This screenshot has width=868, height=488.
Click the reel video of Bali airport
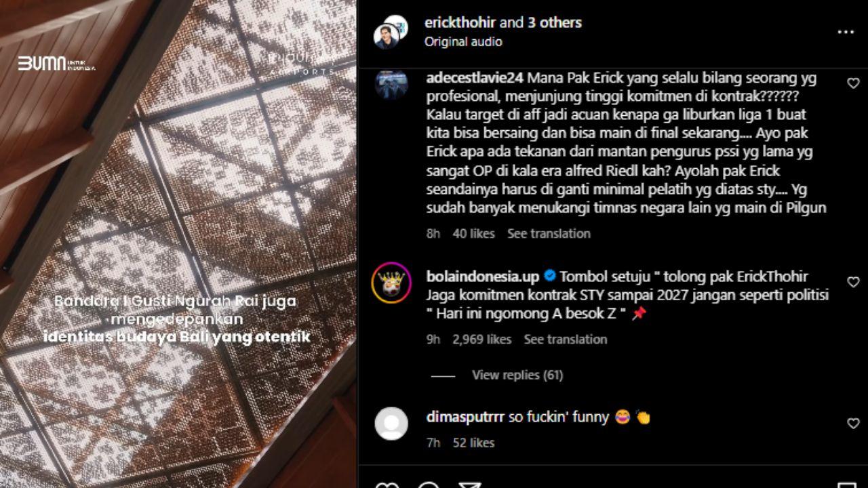pos(178,244)
